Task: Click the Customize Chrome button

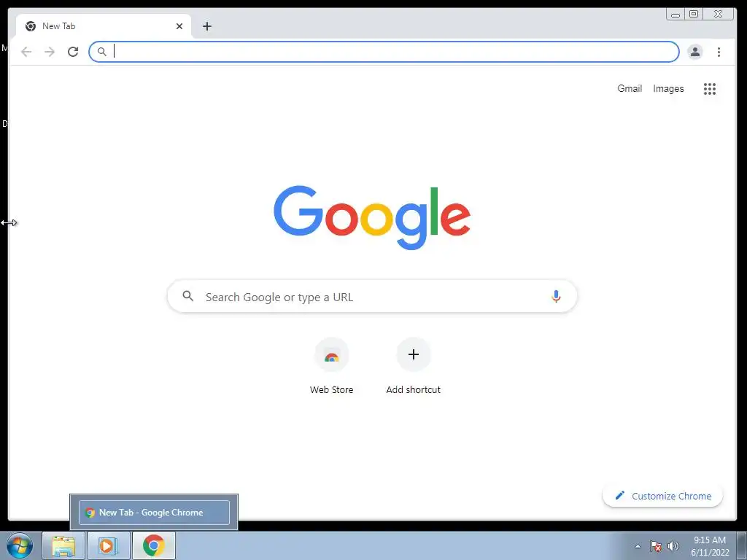Action: click(662, 496)
